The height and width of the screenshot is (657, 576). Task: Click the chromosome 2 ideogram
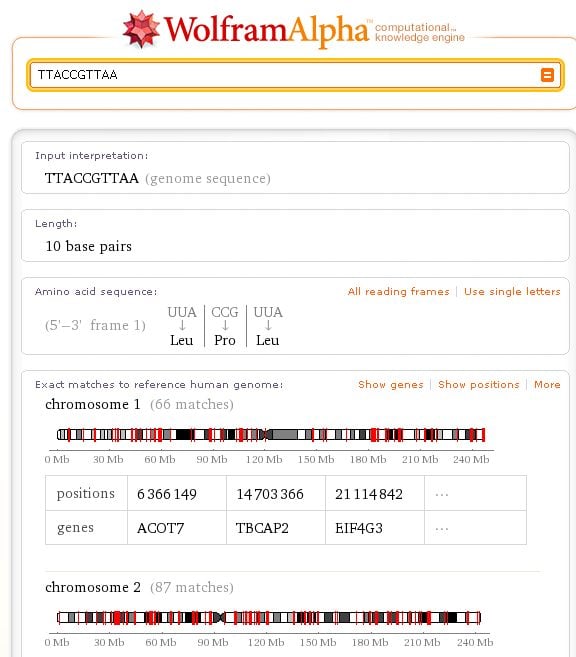(269, 617)
